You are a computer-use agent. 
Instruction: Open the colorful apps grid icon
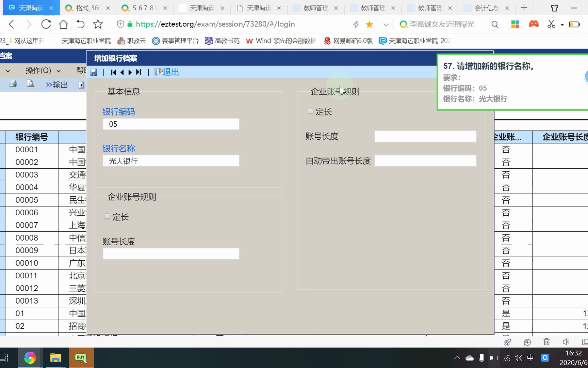pos(515,24)
